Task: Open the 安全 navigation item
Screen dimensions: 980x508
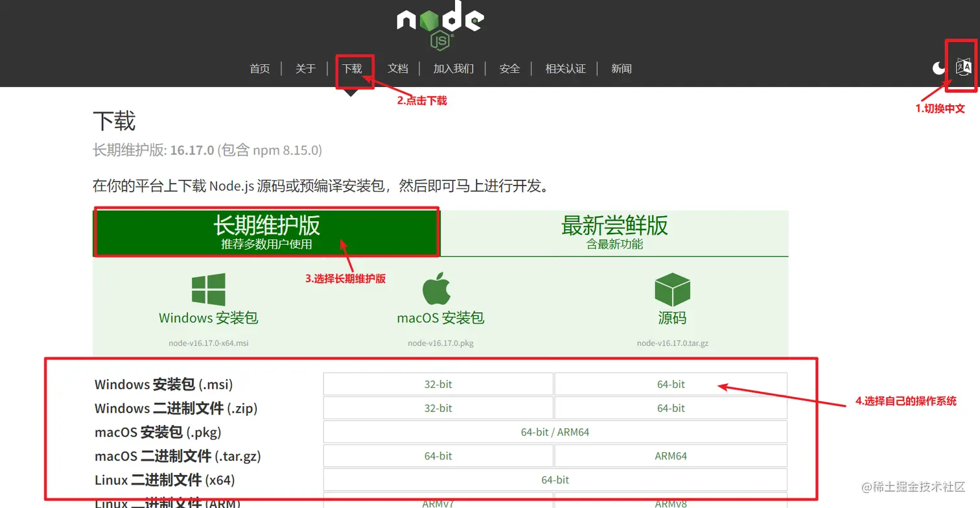Action: click(x=510, y=69)
